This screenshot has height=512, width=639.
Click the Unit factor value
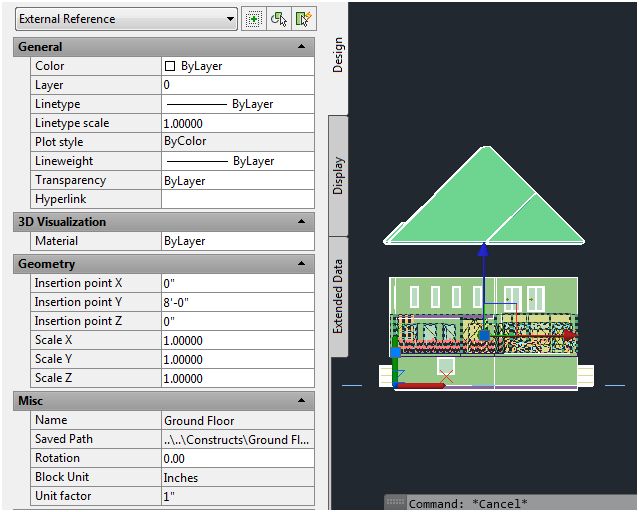[238, 496]
